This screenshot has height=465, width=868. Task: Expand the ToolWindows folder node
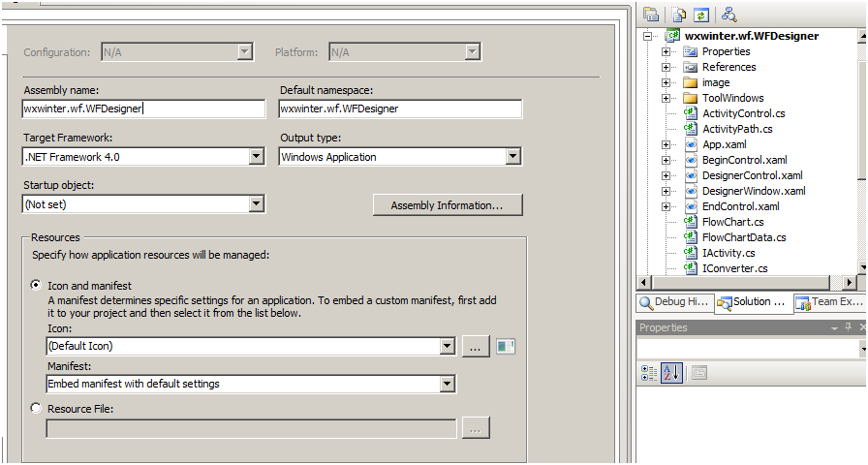pyautogui.click(x=666, y=98)
